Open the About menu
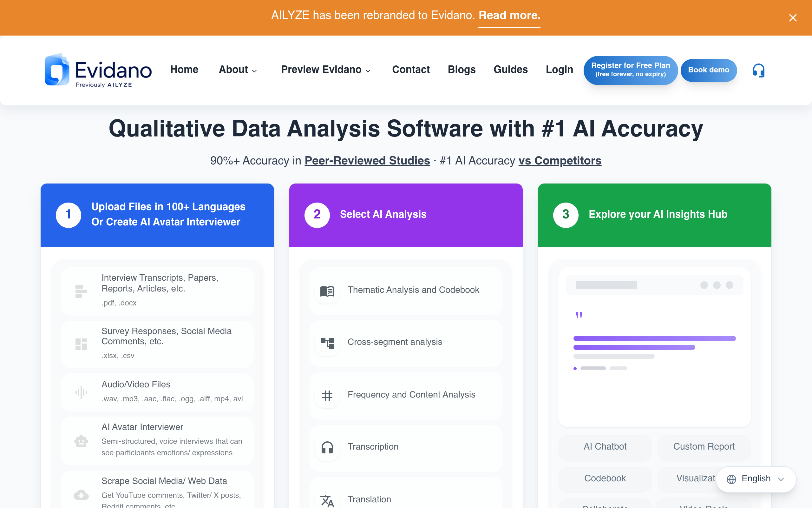Viewport: 812px width, 508px height. point(238,70)
